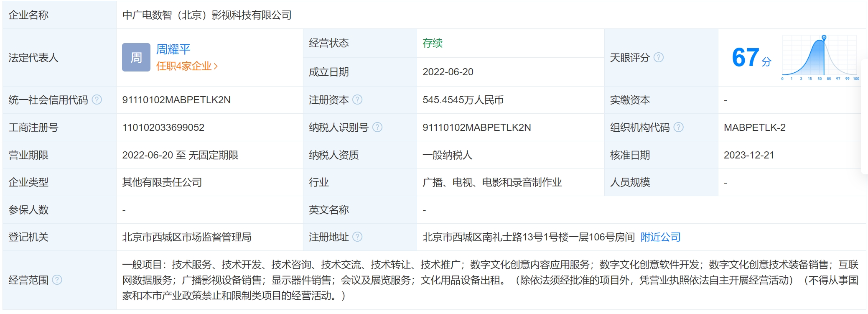
Task: Click business term 2022-06-20 至 无固定期限
Action: 180,155
